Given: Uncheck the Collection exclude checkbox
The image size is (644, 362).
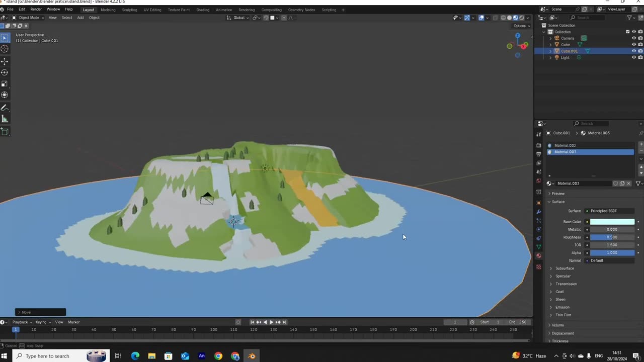Looking at the screenshot, I should click(627, 32).
